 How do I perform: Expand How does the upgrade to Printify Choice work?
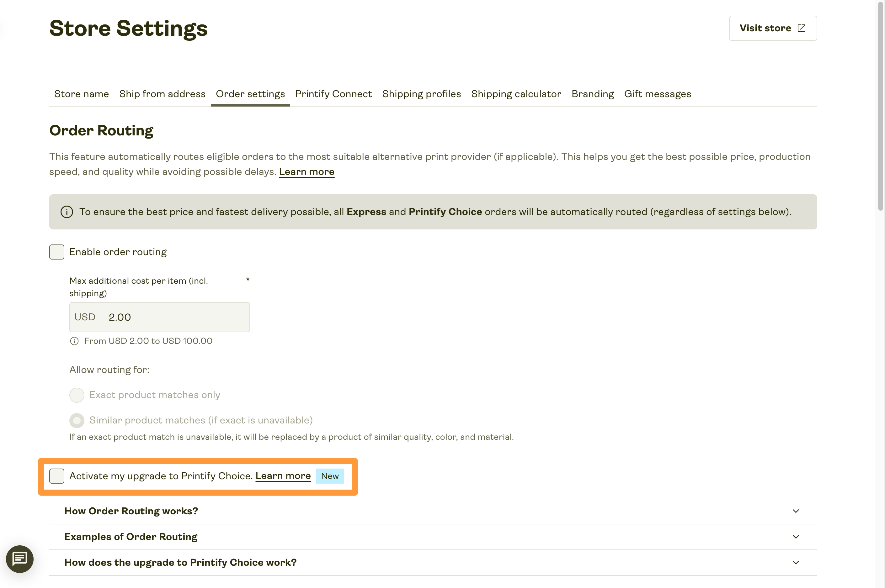(433, 563)
